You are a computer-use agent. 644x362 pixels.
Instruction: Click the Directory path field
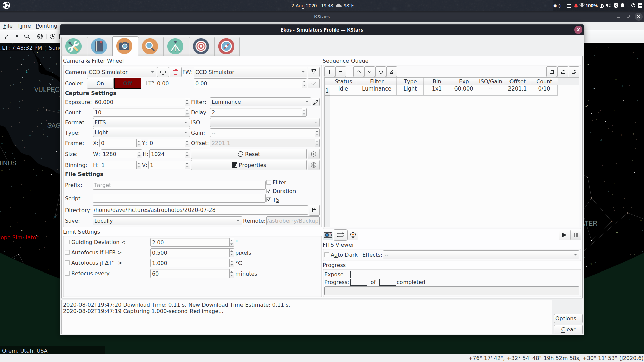click(200, 210)
